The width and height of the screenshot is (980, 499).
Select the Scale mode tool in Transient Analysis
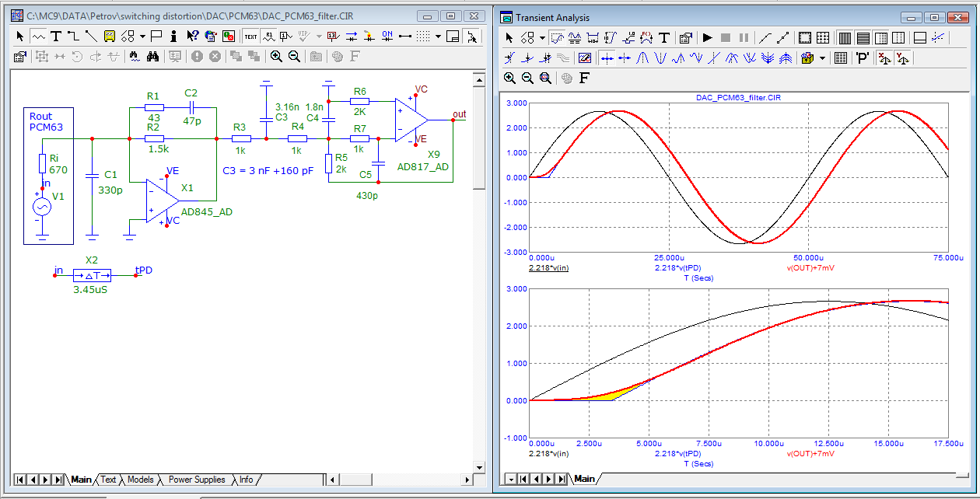pos(557,37)
